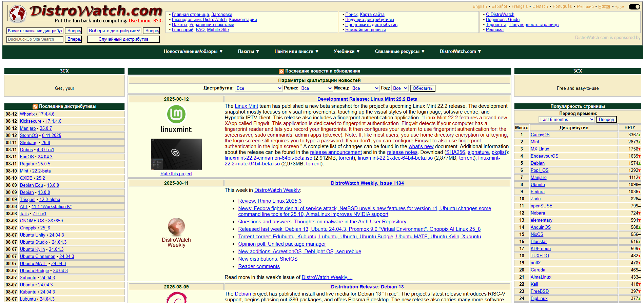This screenshot has height=303, width=644.
Task: Open 'Карта сайта' link
Action: tap(372, 15)
